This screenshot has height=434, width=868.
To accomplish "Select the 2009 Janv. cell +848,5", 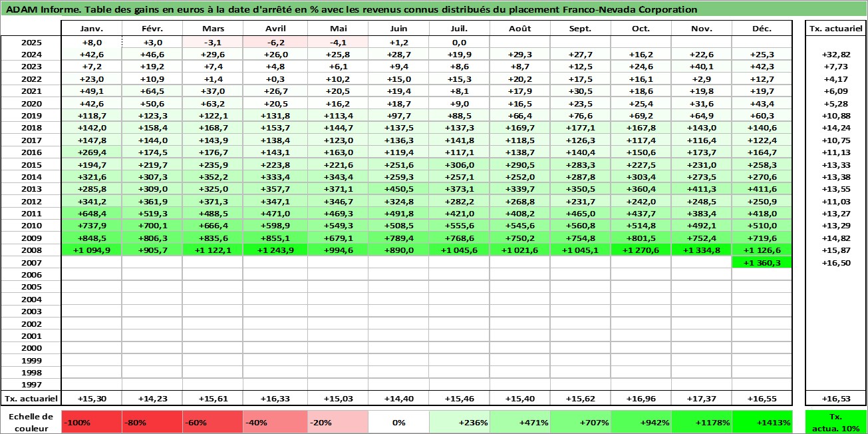I will coord(91,238).
